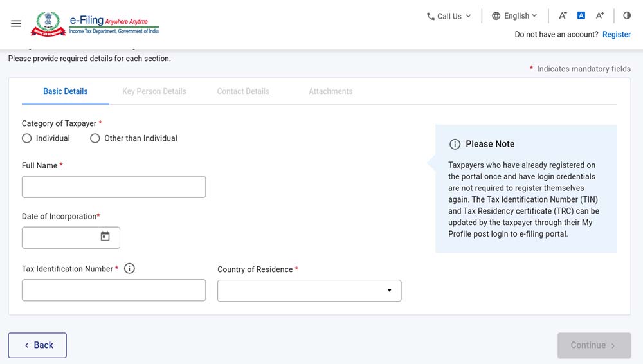Expand the Call Us dropdown

pos(449,16)
